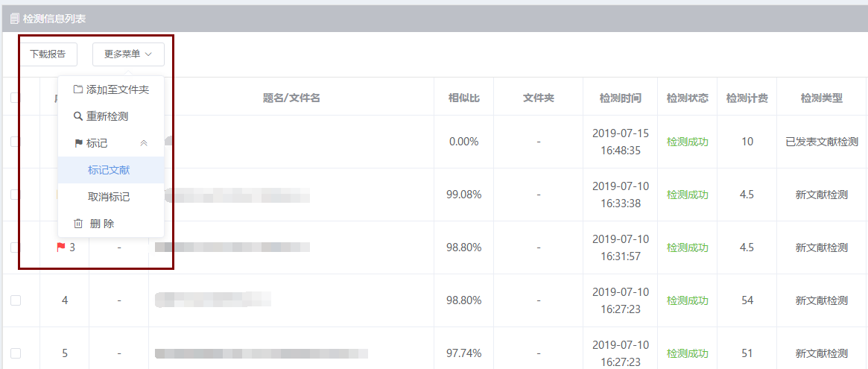This screenshot has height=369, width=868.
Task: Click the 检测时间 column header
Action: tap(621, 98)
